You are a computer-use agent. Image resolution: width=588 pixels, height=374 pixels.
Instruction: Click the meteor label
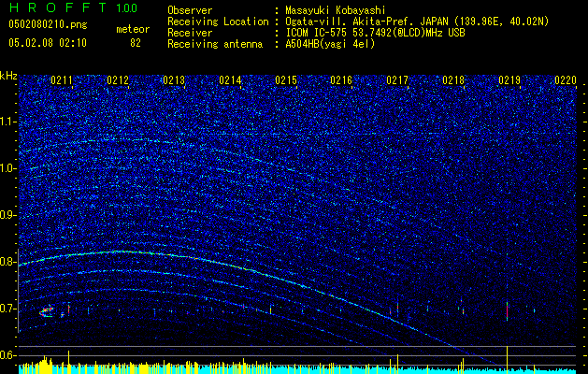tap(133, 29)
